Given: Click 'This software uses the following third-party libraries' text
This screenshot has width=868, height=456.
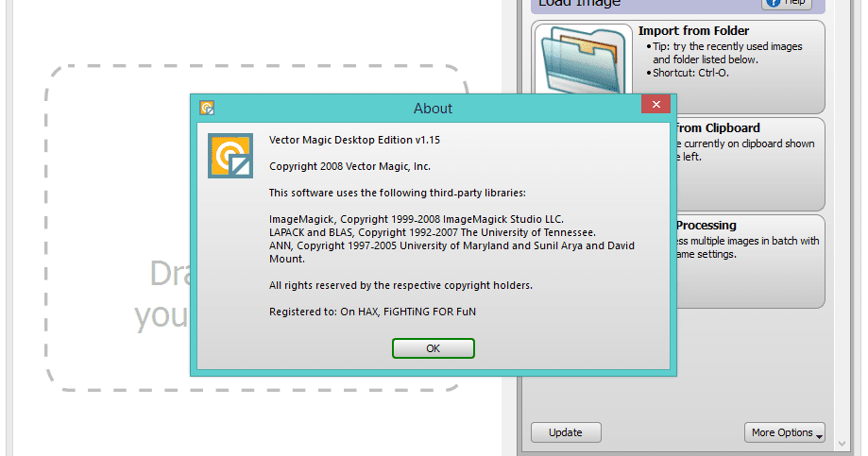Looking at the screenshot, I should pos(398,194).
